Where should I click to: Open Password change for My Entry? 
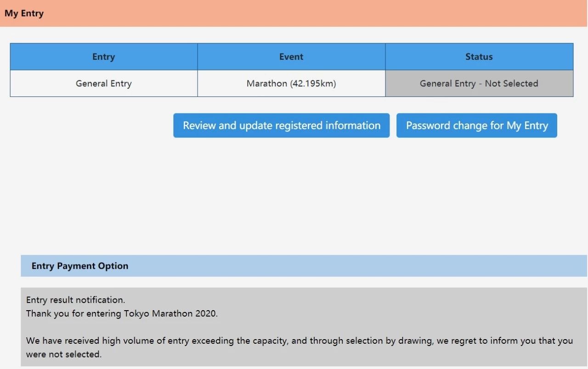(477, 125)
